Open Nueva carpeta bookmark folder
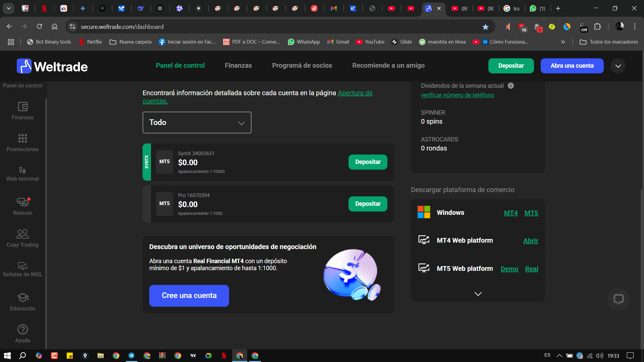 pyautogui.click(x=130, y=42)
